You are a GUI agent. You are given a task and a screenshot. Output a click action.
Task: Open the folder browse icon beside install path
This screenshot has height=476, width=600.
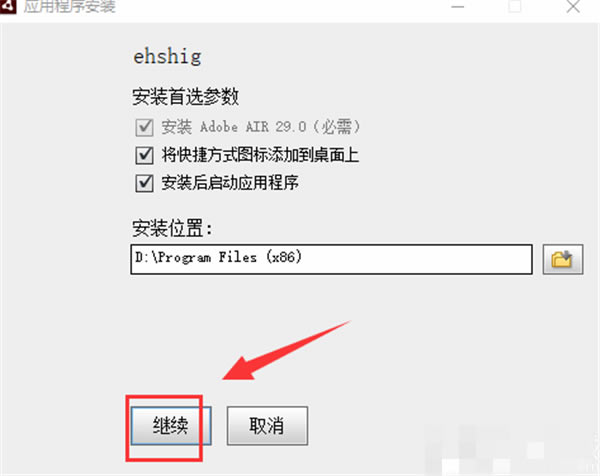click(x=562, y=259)
